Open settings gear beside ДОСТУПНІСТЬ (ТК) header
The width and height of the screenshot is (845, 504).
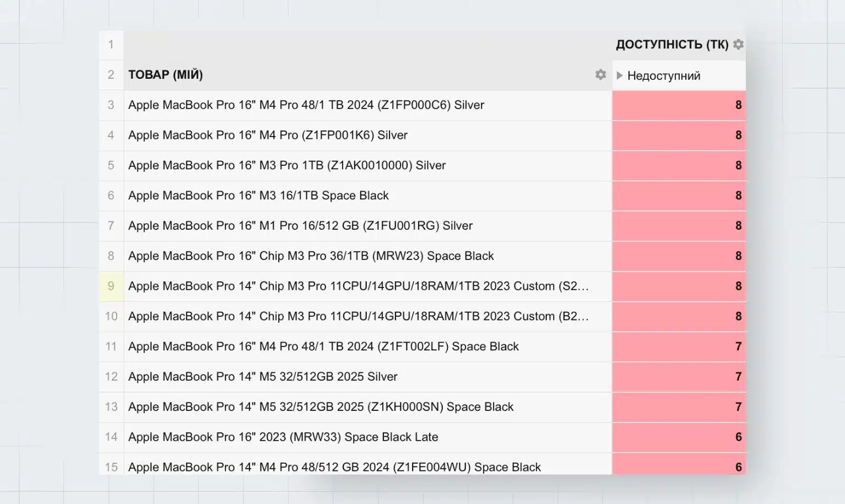(x=738, y=45)
